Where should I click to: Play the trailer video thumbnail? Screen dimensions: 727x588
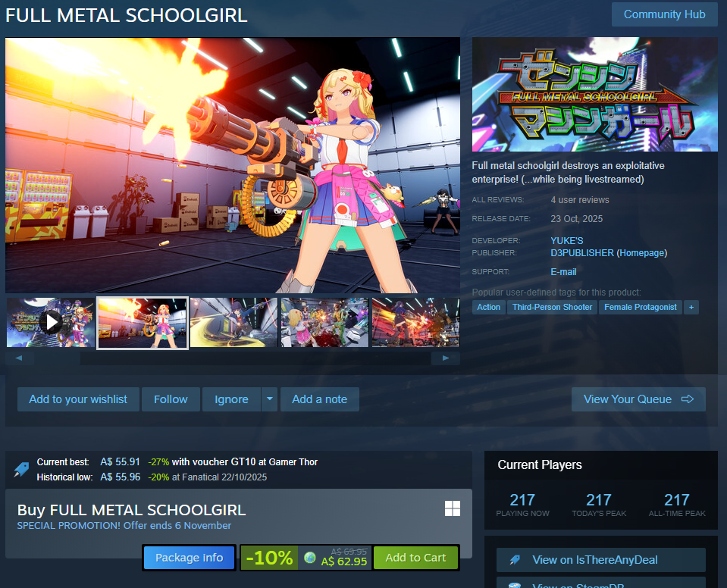pos(51,323)
